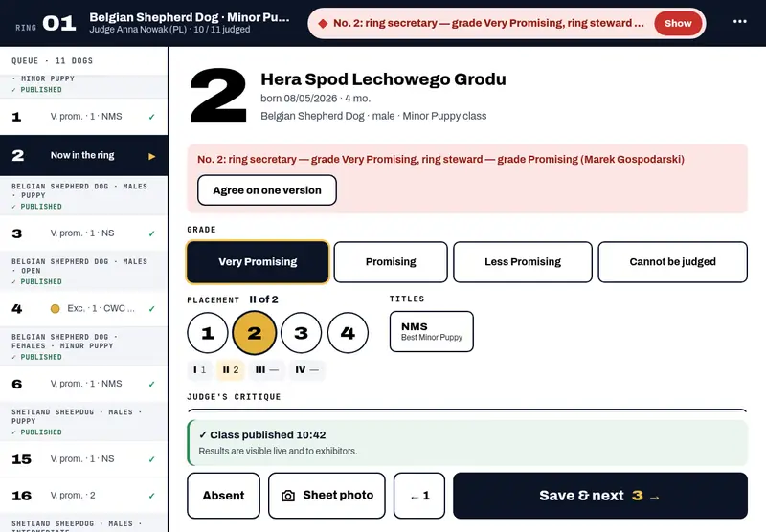This screenshot has width=766, height=532.
Task: Open dog 3 V. prom. 1 NS
Action: [x=84, y=233]
